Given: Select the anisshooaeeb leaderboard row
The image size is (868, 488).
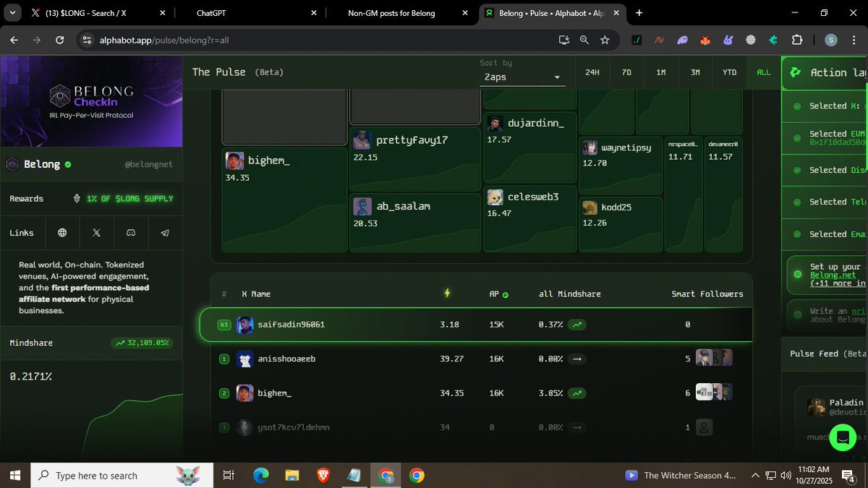Looking at the screenshot, I should [482, 359].
